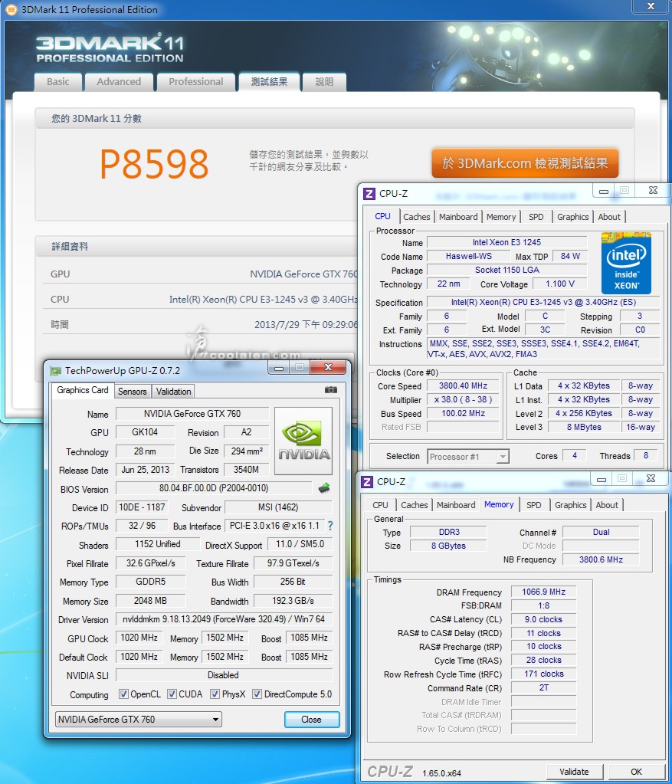This screenshot has height=784, width=672.
Task: Click the CPU-Z Memory window's title bar icon
Action: [367, 481]
